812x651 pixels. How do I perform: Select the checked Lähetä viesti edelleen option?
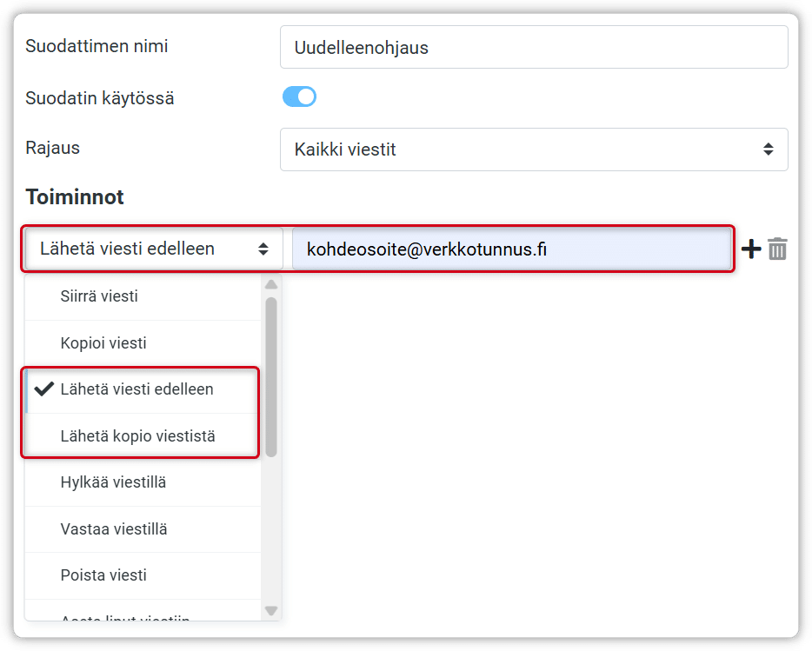pos(137,389)
